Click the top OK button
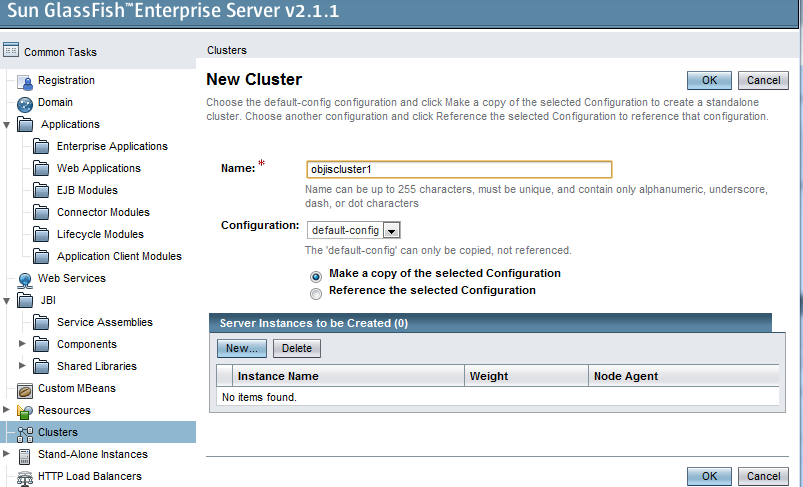The width and height of the screenshot is (803, 487). pos(708,80)
